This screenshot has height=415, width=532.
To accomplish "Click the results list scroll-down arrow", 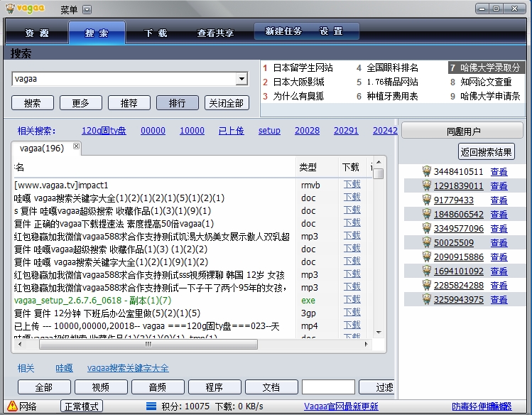I will [379, 333].
